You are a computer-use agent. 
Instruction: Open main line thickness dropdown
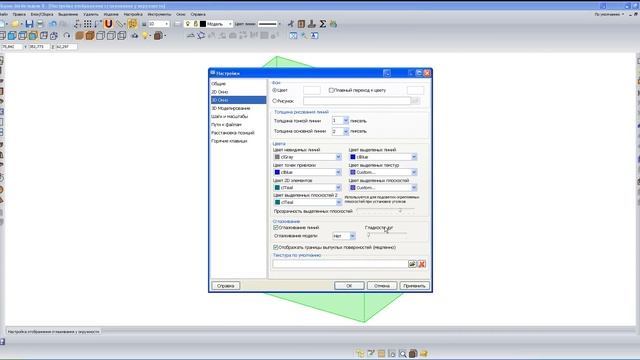coord(346,131)
